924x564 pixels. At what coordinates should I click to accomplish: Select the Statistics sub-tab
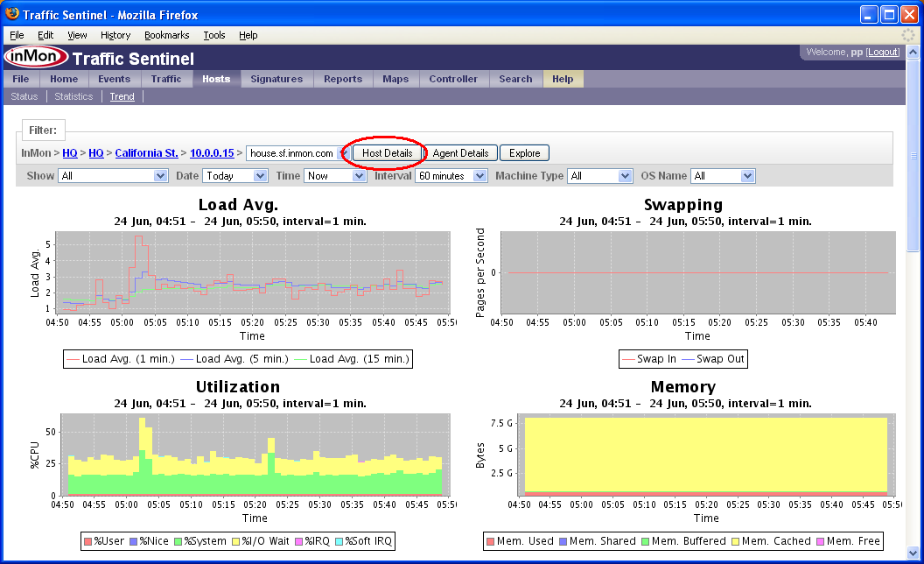pos(73,96)
